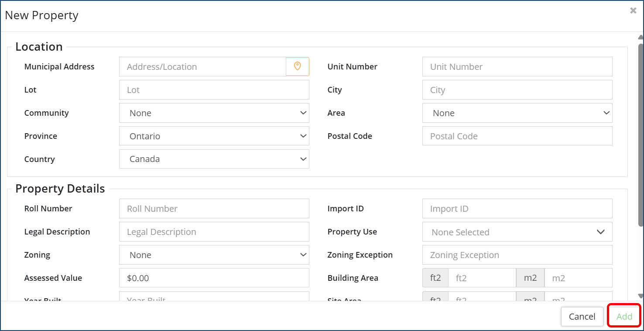Image resolution: width=644 pixels, height=331 pixels.
Task: Focus the Postal Code field
Action: [x=517, y=136]
